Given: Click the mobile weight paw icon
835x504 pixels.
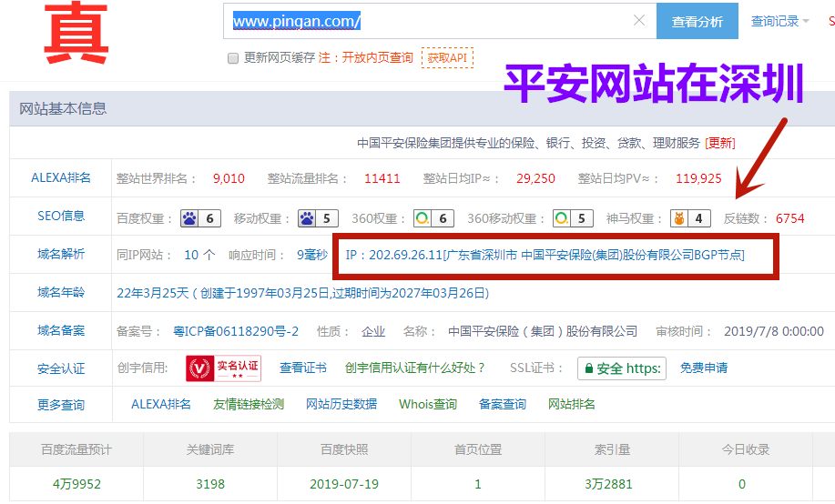Looking at the screenshot, I should [307, 218].
